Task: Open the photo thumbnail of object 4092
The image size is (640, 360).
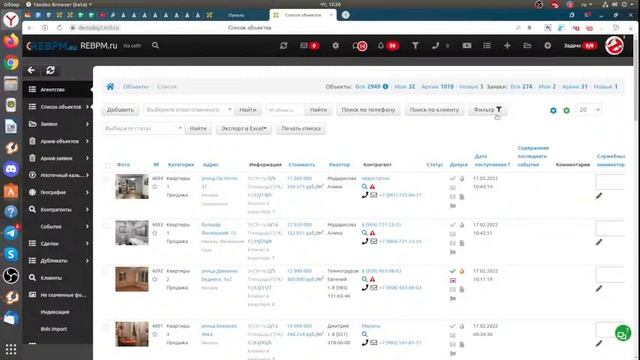Action: coord(132,279)
